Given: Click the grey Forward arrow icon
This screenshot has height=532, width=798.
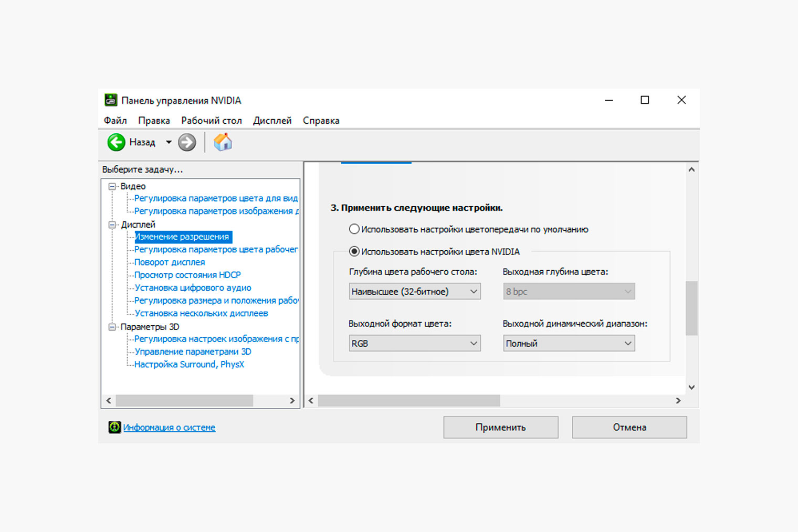Looking at the screenshot, I should pos(187,142).
